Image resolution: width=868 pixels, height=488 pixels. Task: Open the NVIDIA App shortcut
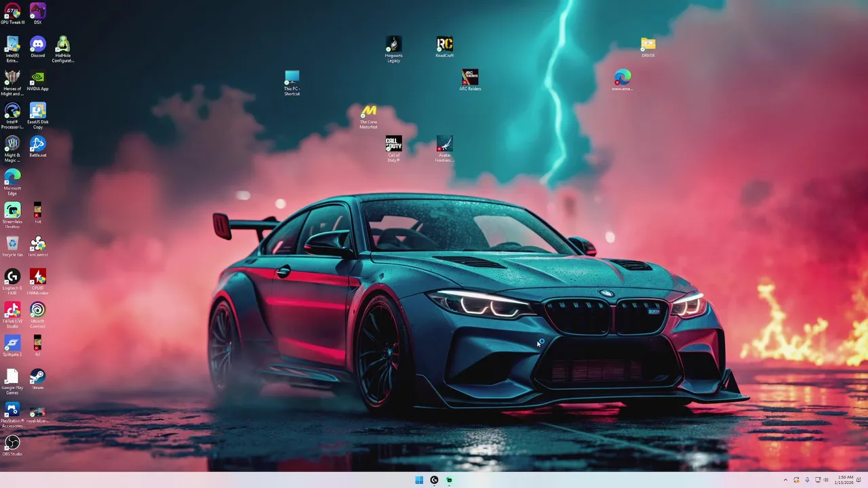click(38, 80)
